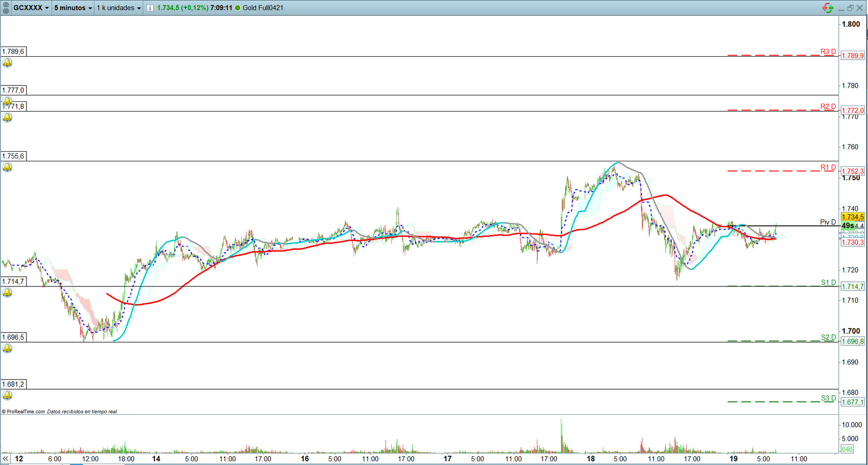Click the yellow 1.734,5 current price tag
This screenshot has height=465, width=868.
point(853,217)
